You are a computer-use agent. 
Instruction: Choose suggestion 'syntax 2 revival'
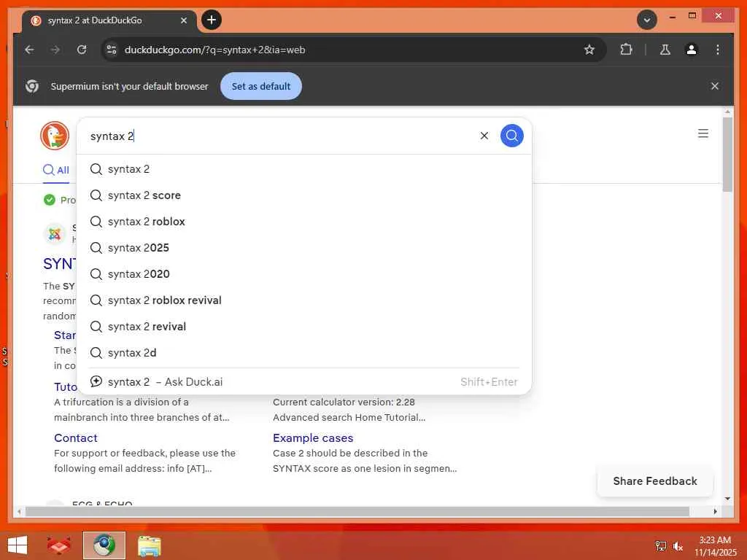pos(304,326)
